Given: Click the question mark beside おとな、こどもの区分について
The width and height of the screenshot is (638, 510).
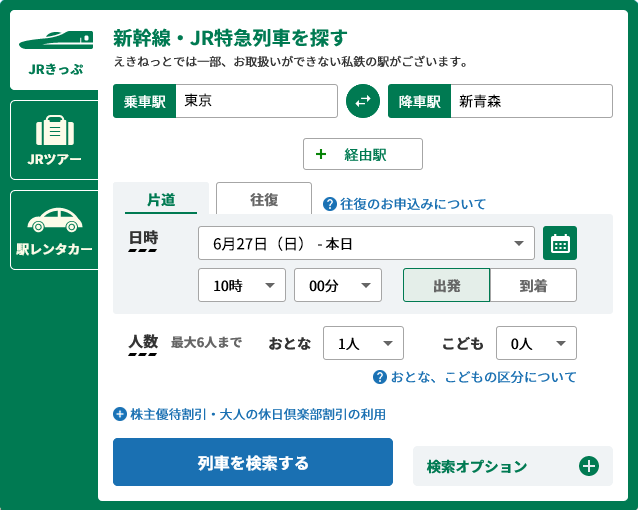Looking at the screenshot, I should coord(380,377).
